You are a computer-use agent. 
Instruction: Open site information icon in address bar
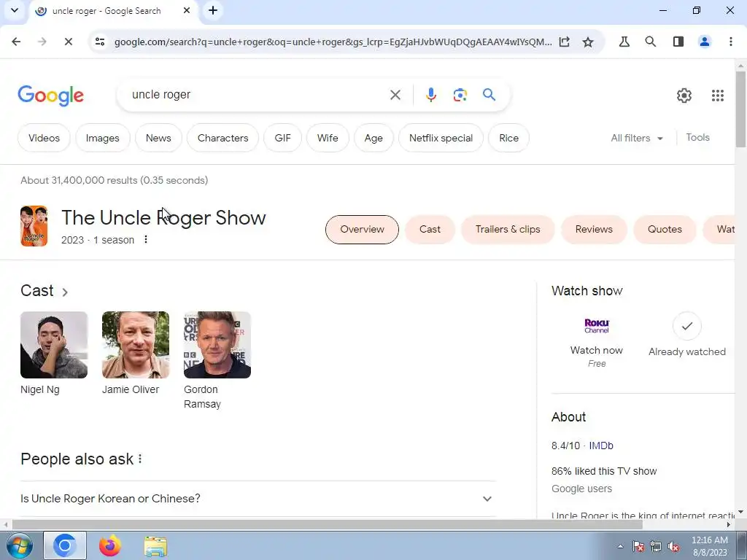[x=100, y=42]
